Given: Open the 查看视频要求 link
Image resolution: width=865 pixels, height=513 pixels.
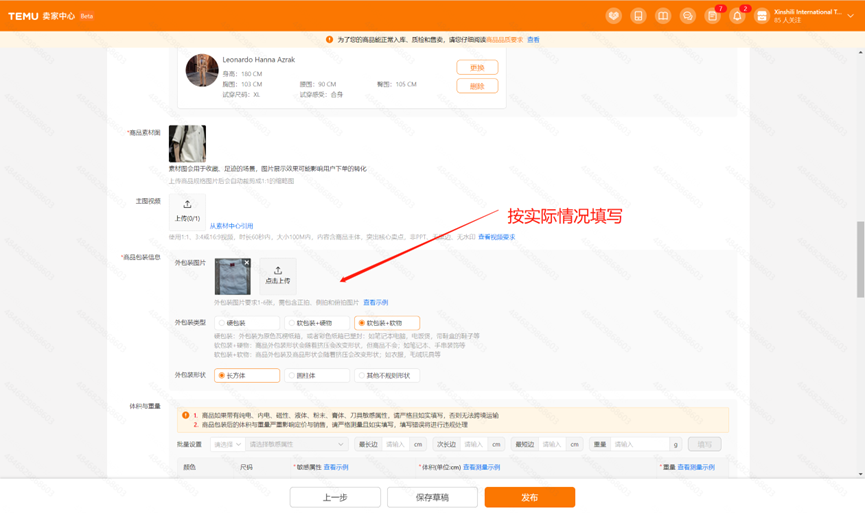Looking at the screenshot, I should click(496, 237).
